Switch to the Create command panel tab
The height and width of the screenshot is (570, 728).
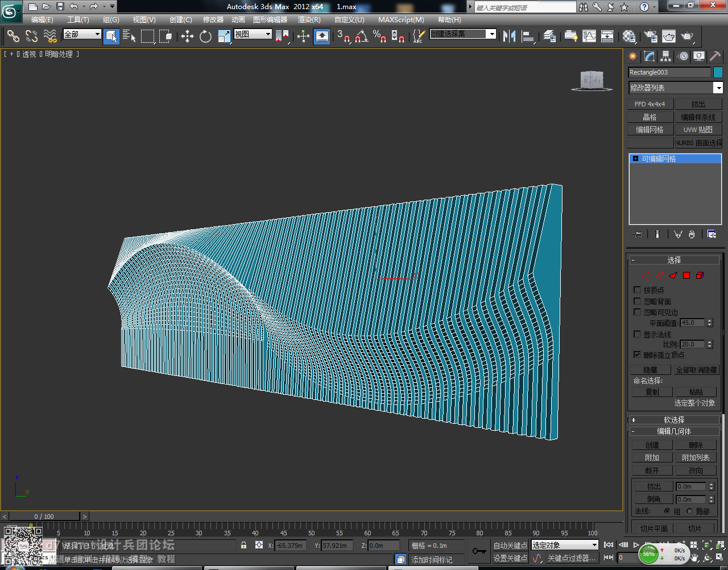coord(632,56)
